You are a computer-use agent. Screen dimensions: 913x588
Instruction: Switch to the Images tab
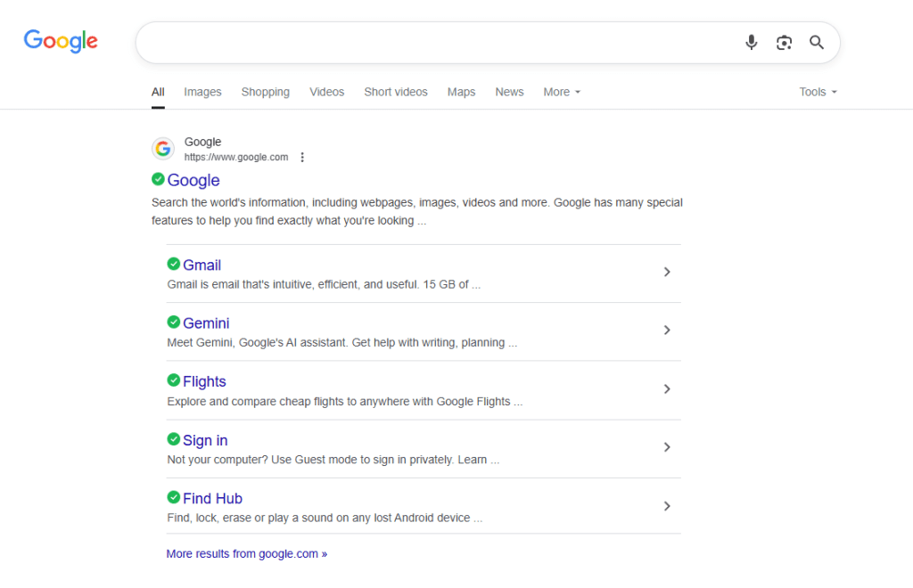click(202, 92)
